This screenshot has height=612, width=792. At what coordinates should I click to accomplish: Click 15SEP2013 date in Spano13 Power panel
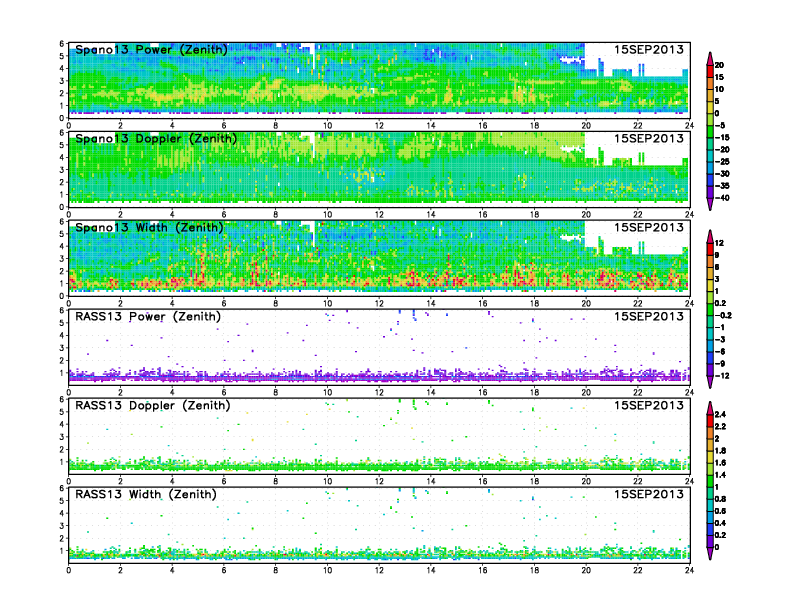649,49
